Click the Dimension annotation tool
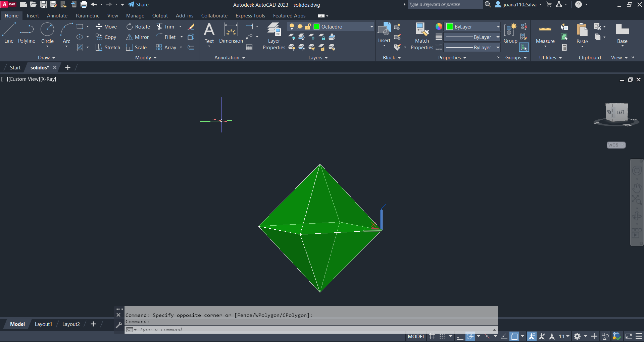The width and height of the screenshot is (644, 342). pyautogui.click(x=231, y=34)
